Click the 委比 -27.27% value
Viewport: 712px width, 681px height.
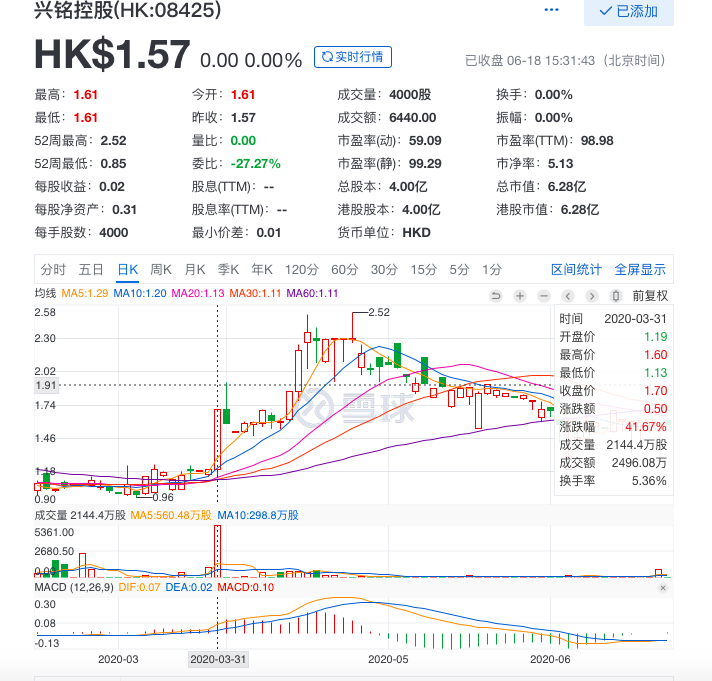click(x=256, y=164)
